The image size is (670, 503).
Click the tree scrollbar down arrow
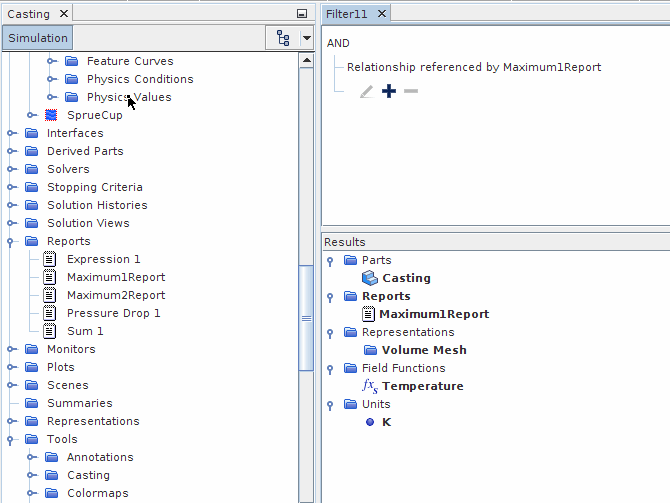click(308, 496)
